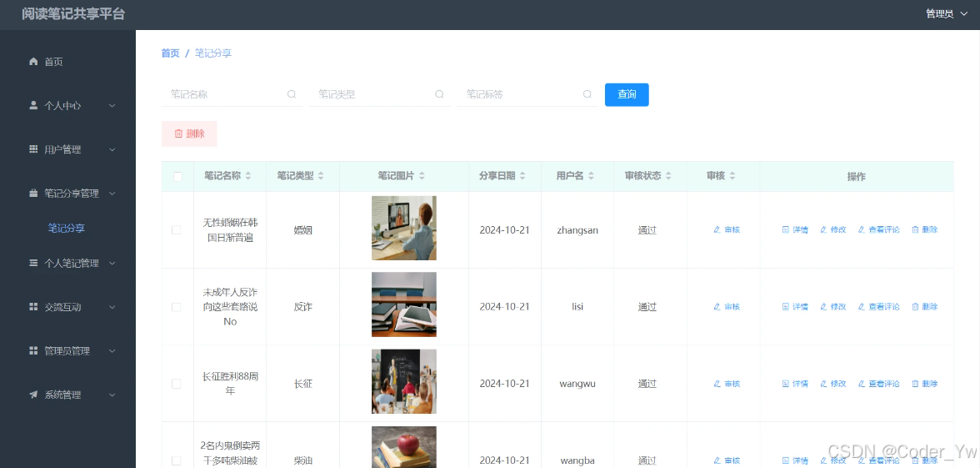Open the classroom thumbnail in wangwu's row
The width and height of the screenshot is (980, 468).
tap(403, 381)
